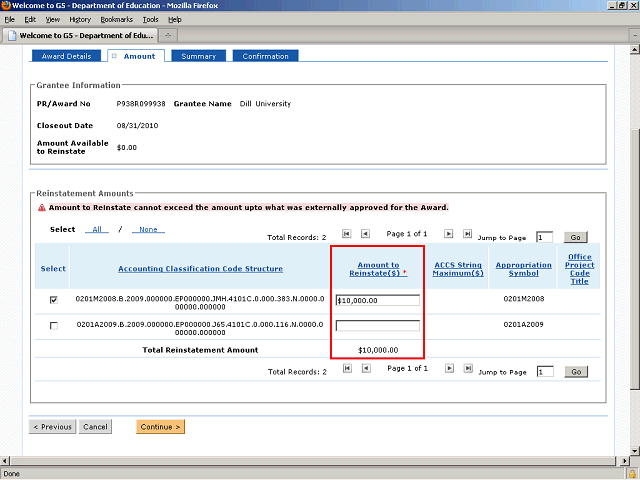This screenshot has width=640, height=480.
Task: Click the top pagination previous page icon
Action: [x=365, y=234]
